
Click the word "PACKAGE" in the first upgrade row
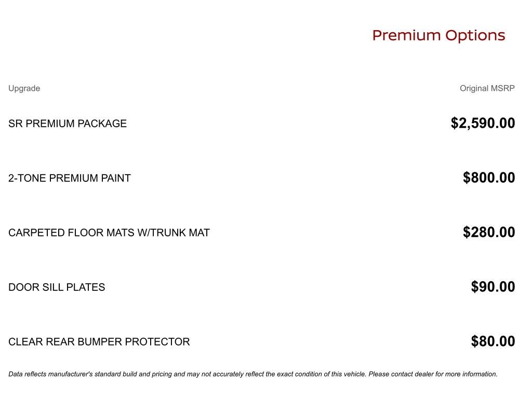pos(102,124)
